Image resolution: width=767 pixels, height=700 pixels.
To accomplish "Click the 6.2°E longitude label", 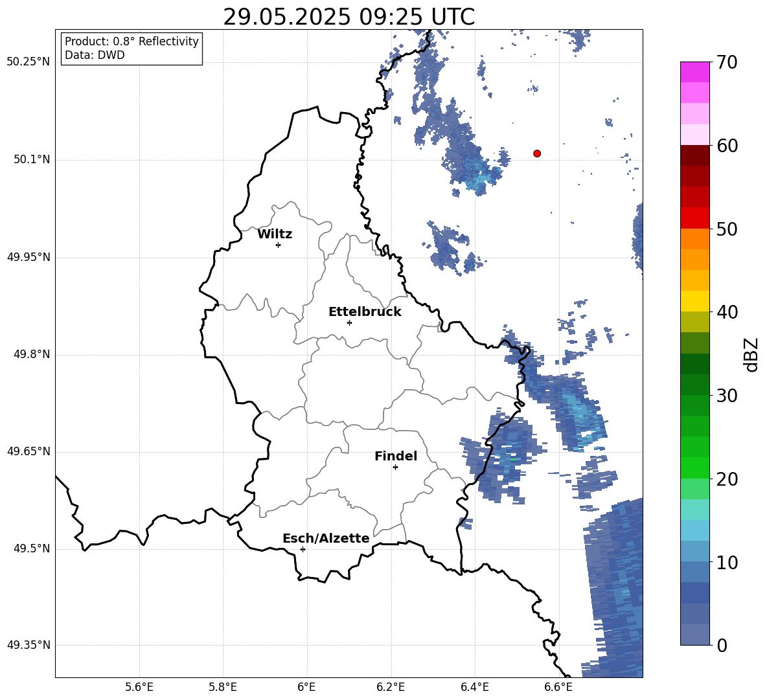I will (391, 687).
